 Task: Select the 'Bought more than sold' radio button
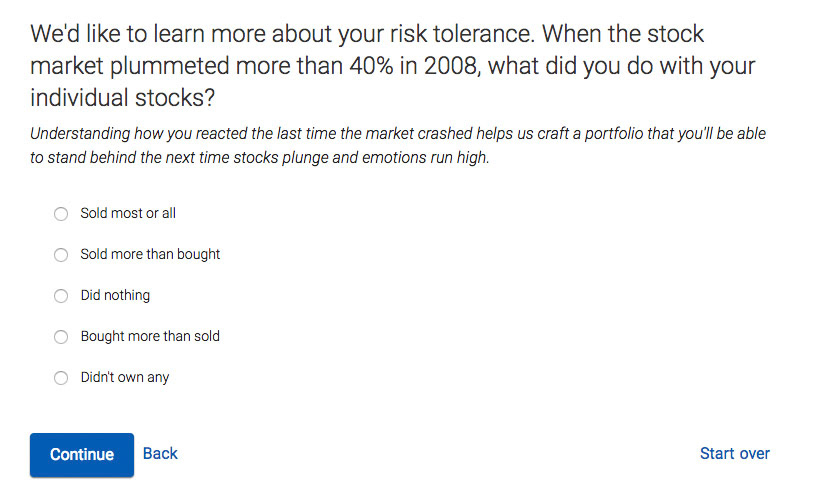(x=61, y=337)
